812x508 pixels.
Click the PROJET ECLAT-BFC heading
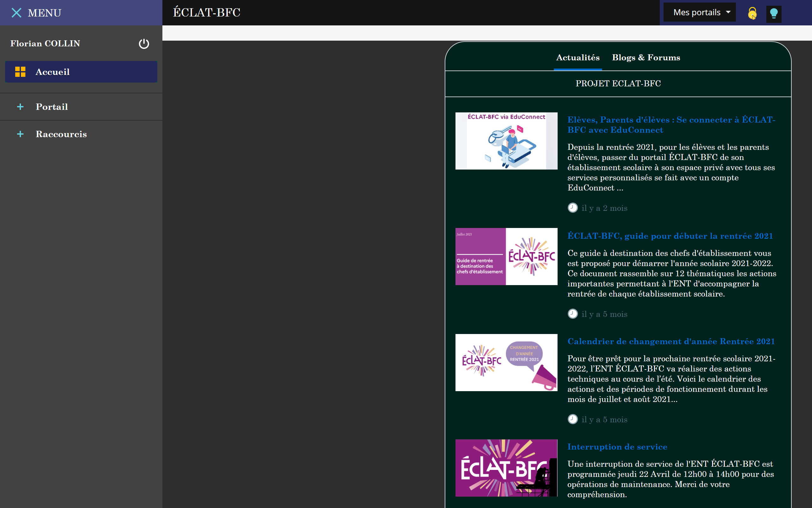618,83
